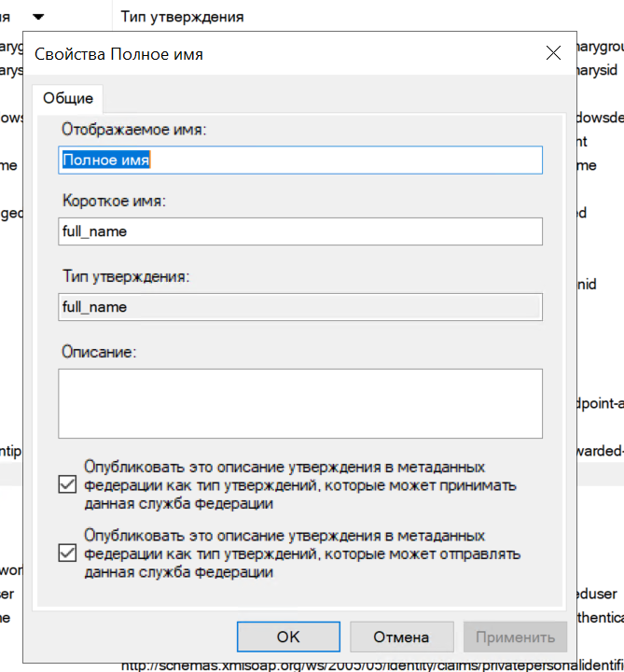This screenshot has height=672, width=624.
Task: Uncheck the 'может принимать' publish checkbox
Action: pos(66,484)
